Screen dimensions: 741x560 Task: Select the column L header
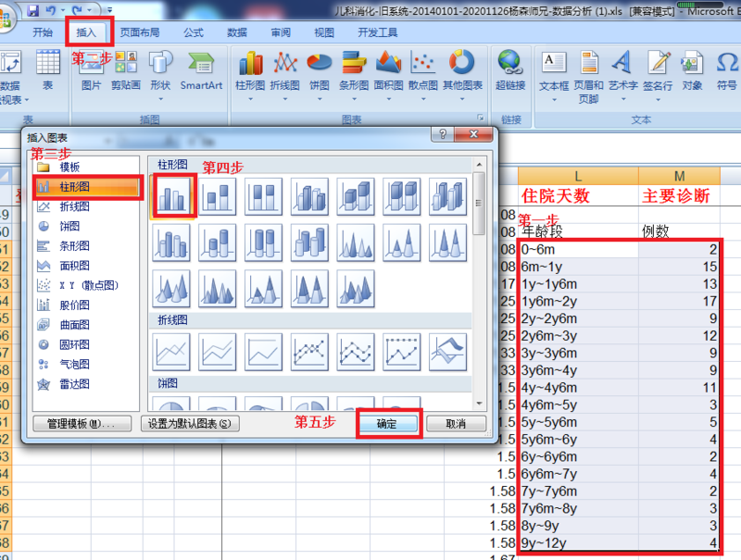(x=578, y=176)
